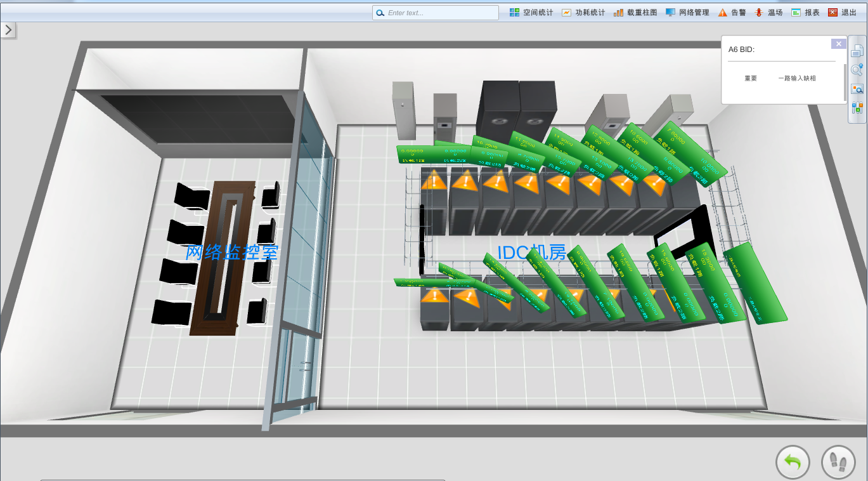Click the footprints walk-mode button
Image resolution: width=868 pixels, height=481 pixels.
pos(838,462)
